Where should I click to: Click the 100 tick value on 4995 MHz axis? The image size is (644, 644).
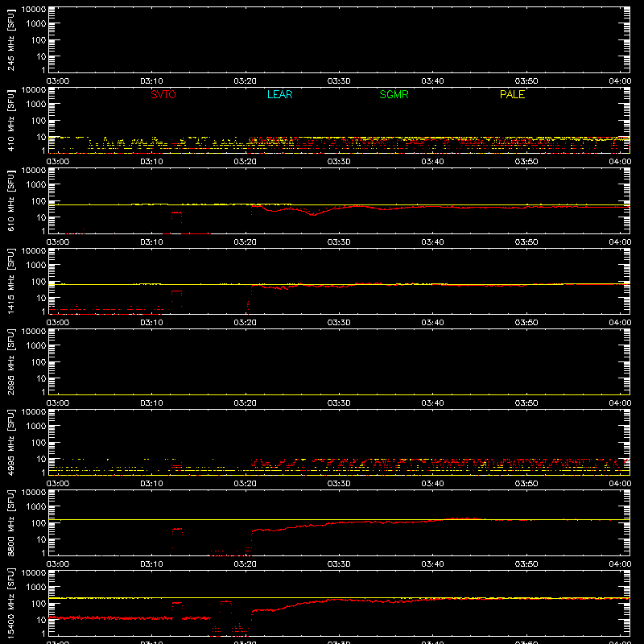point(39,443)
